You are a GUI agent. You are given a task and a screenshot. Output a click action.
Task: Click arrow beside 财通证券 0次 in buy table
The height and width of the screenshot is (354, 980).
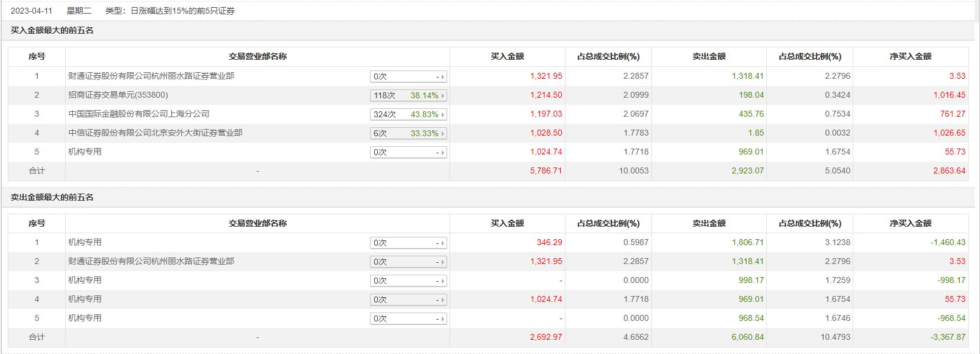pos(442,77)
